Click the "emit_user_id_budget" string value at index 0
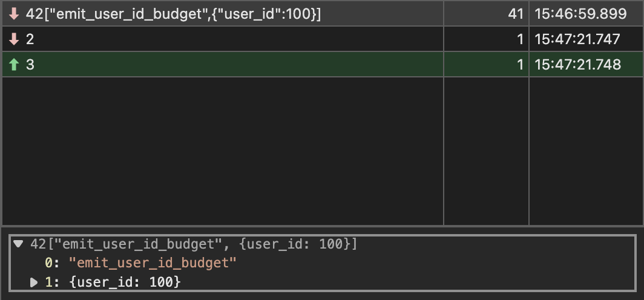This screenshot has height=300, width=644. 153,263
